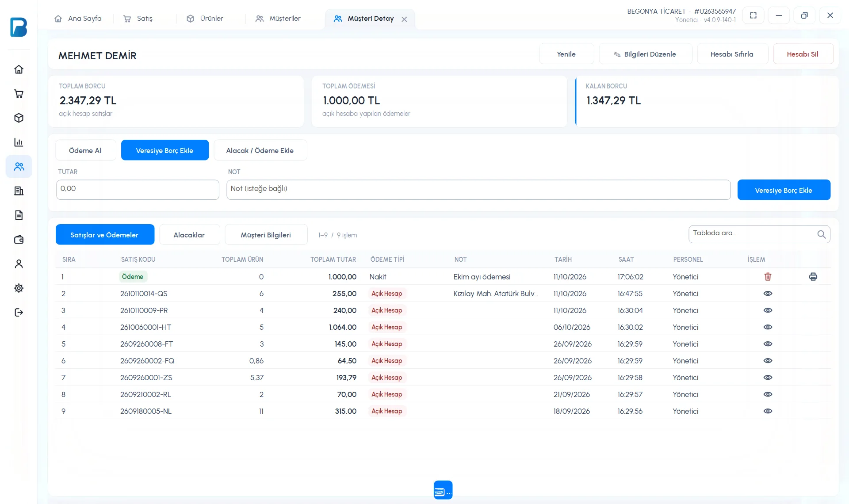View details of sale 2610060001-HT
Viewport: 849px width, 504px height.
click(x=768, y=327)
